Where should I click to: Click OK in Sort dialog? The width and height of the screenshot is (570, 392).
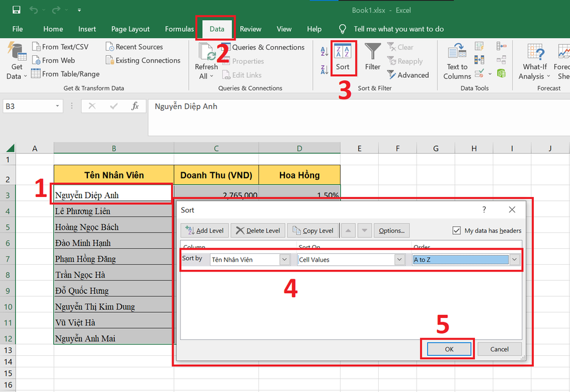pos(449,349)
